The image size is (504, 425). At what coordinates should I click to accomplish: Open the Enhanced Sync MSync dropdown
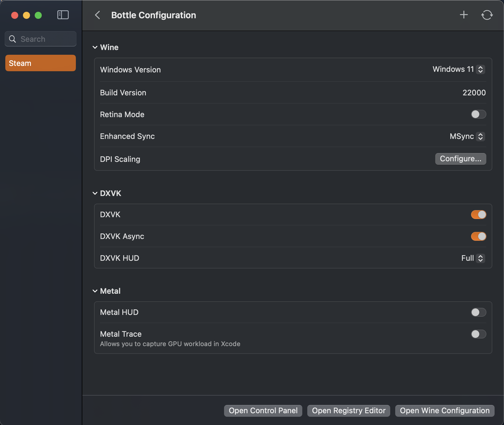pos(467,136)
